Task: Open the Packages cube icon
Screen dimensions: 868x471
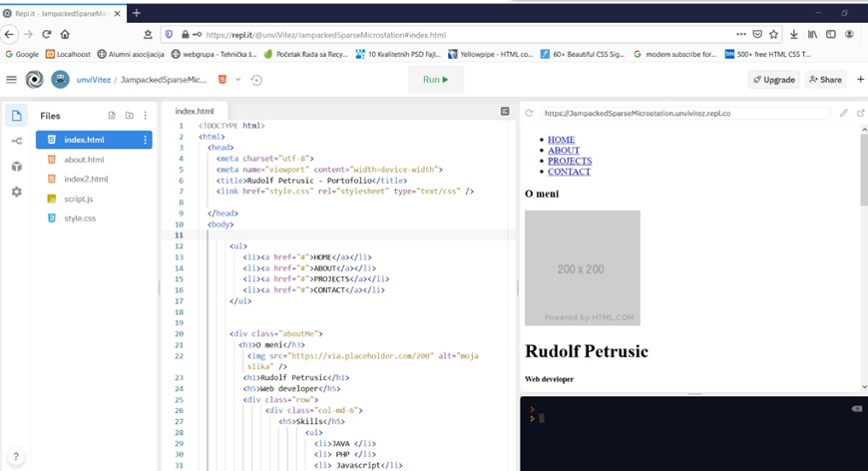Action: point(17,167)
